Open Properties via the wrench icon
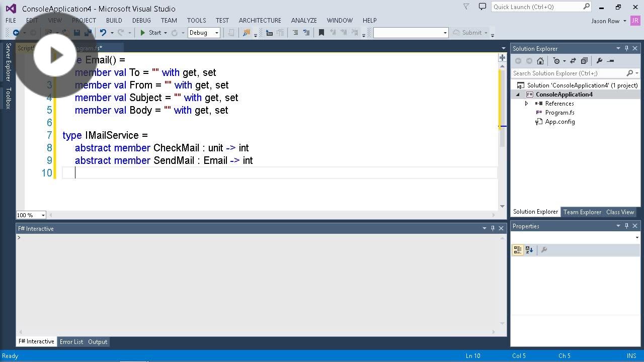This screenshot has height=362, width=644. 599,61
